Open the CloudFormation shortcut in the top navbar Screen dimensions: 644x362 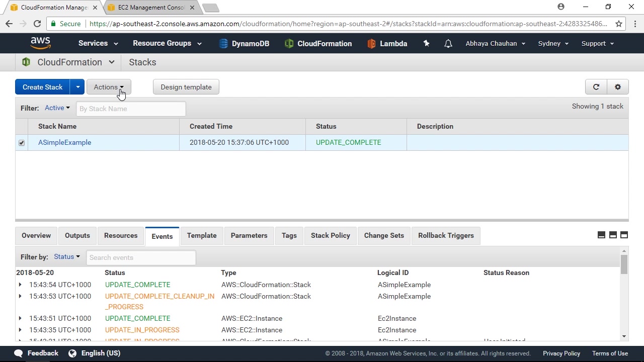(318, 44)
